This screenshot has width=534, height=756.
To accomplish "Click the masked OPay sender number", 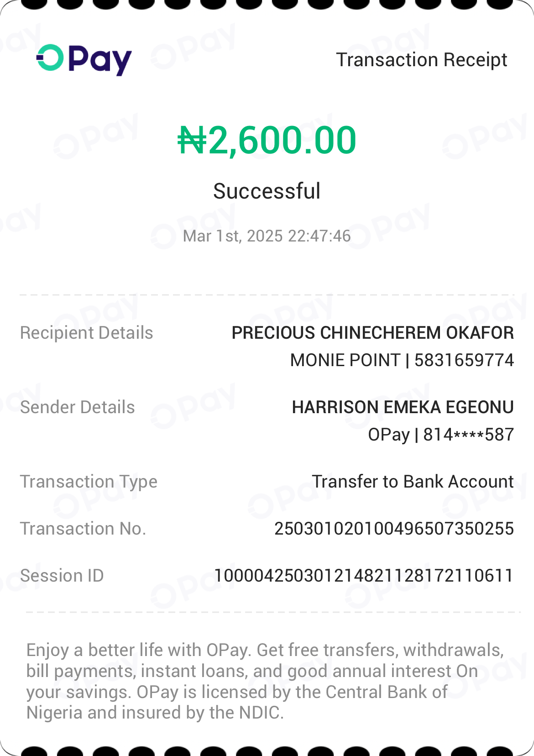I will (440, 435).
